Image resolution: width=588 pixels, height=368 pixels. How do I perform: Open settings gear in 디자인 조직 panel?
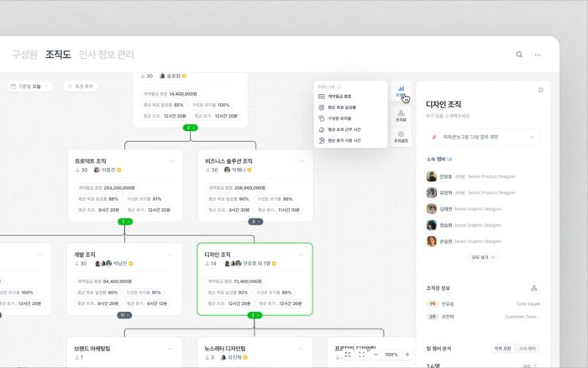click(x=540, y=90)
